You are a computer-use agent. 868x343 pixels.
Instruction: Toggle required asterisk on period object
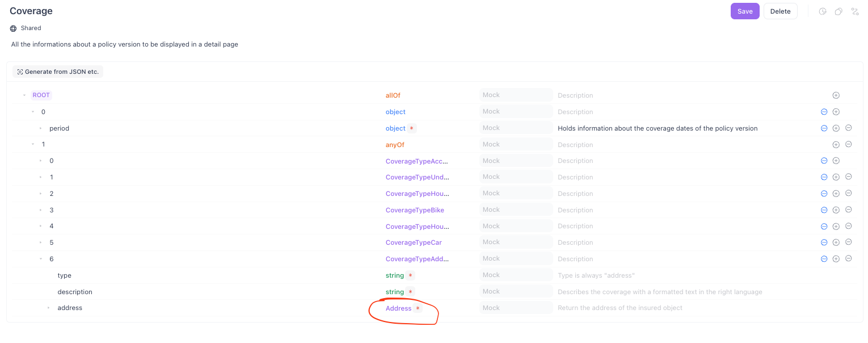(x=411, y=129)
